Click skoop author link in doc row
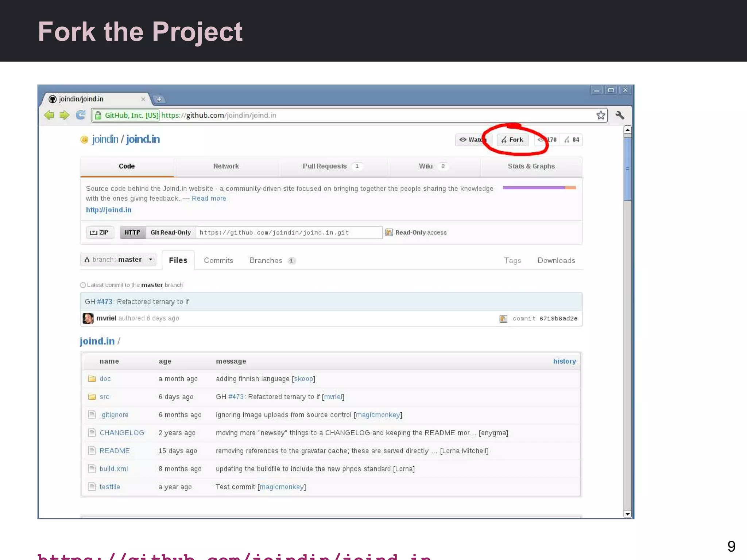747x560 pixels. click(303, 379)
